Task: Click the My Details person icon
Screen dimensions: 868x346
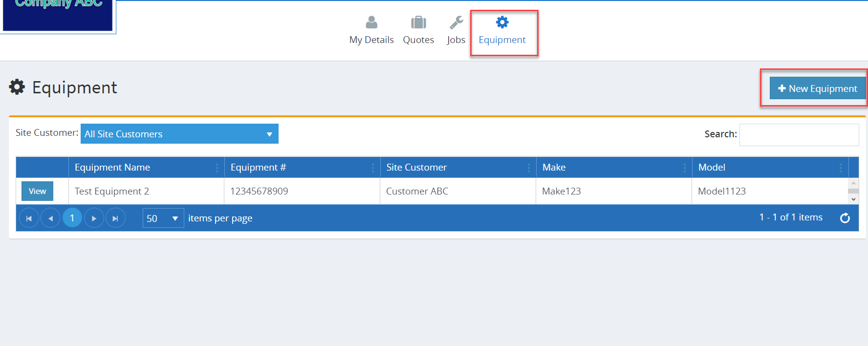Action: click(371, 22)
